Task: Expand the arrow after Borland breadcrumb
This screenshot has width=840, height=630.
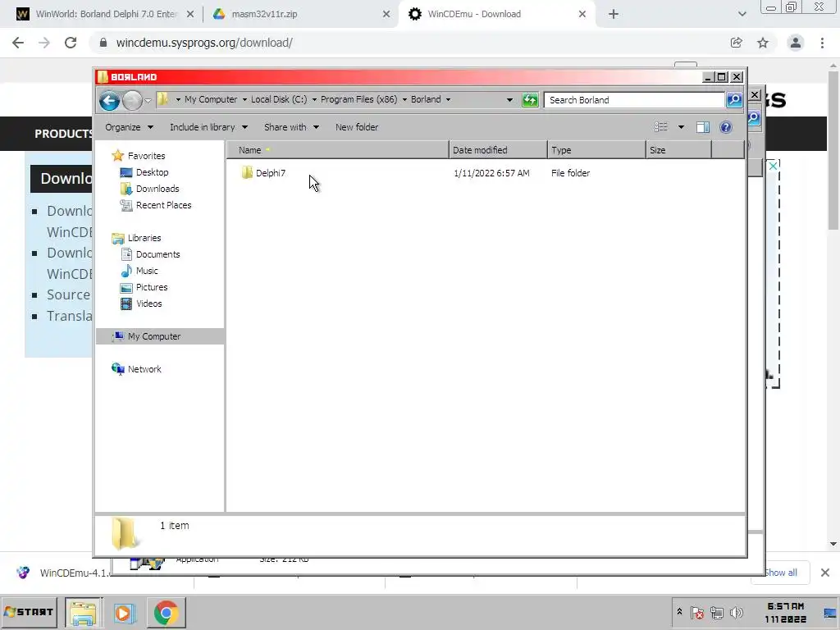Action: (448, 99)
